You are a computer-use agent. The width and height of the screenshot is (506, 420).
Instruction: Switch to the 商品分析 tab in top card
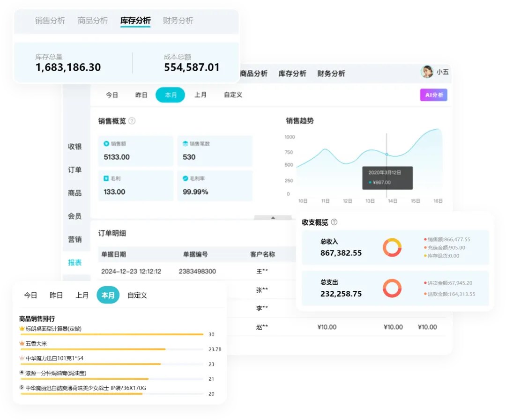93,21
